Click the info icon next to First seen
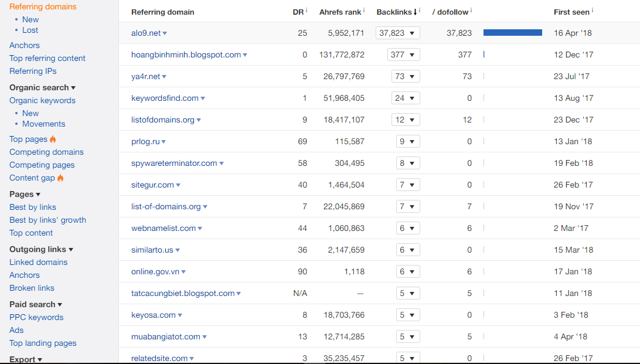 (x=593, y=10)
